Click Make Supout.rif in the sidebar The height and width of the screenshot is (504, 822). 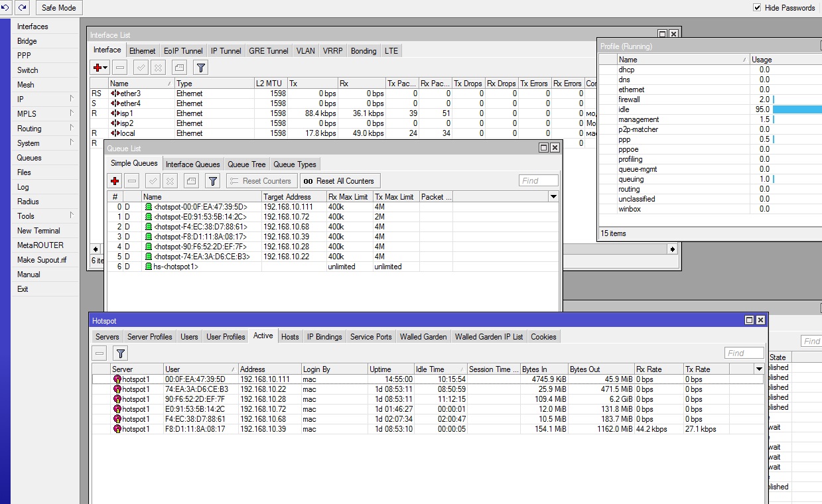click(42, 260)
